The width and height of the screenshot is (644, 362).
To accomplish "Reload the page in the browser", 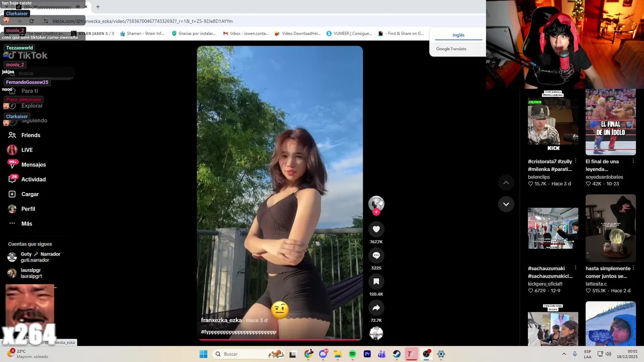I will (32, 21).
